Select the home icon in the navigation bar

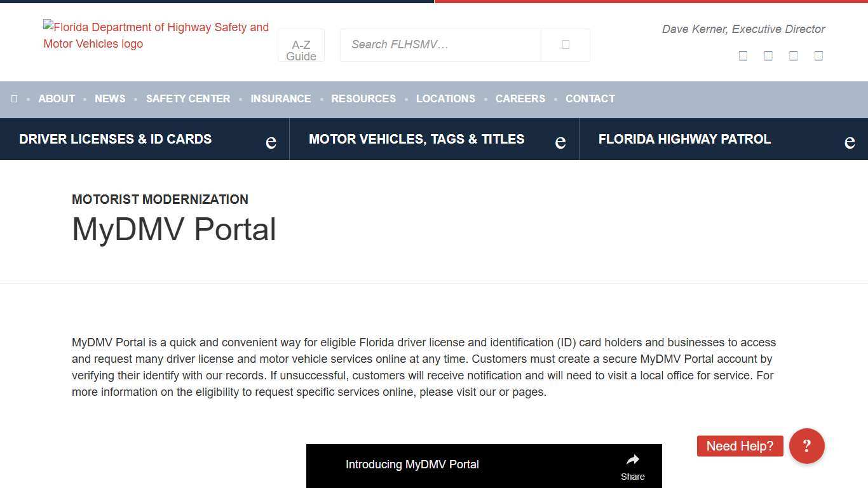pyautogui.click(x=14, y=98)
